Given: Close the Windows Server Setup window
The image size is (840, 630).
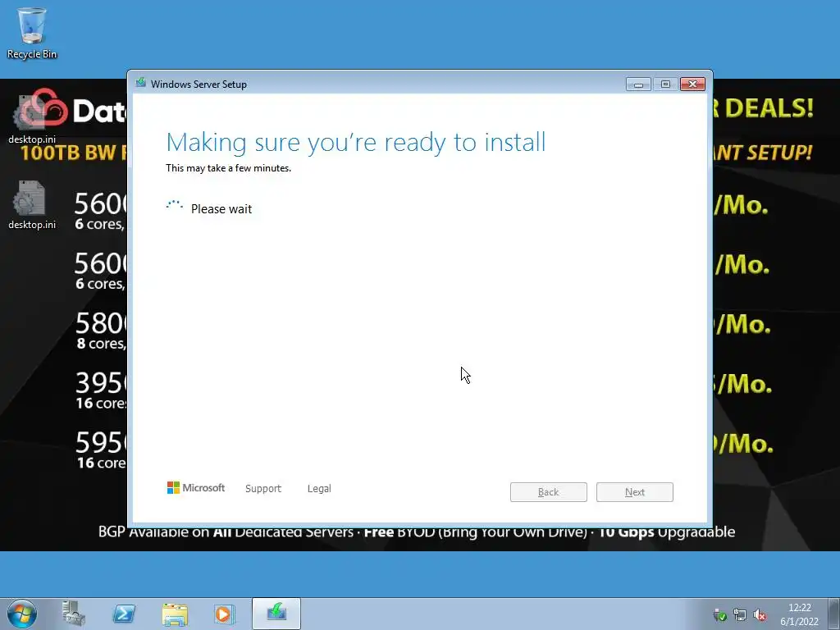Looking at the screenshot, I should point(692,84).
